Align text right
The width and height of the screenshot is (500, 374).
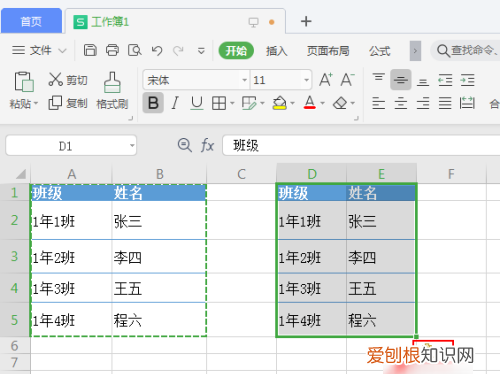(423, 103)
